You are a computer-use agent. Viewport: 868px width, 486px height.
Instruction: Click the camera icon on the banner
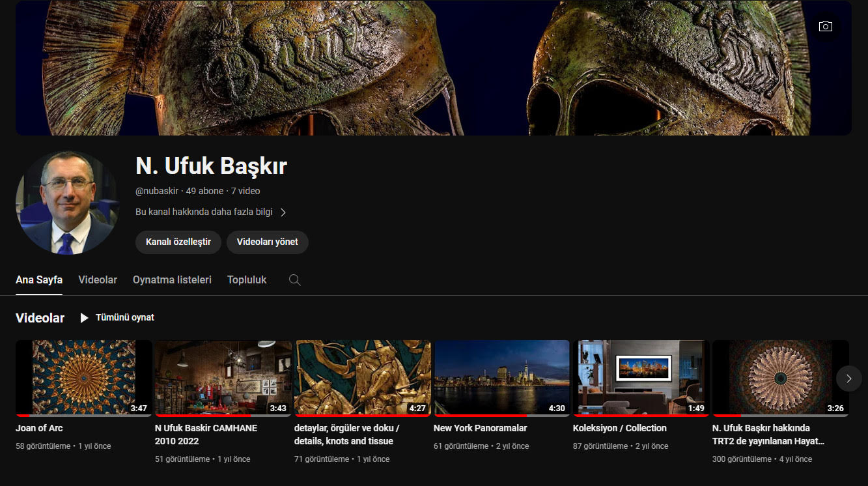pyautogui.click(x=826, y=26)
